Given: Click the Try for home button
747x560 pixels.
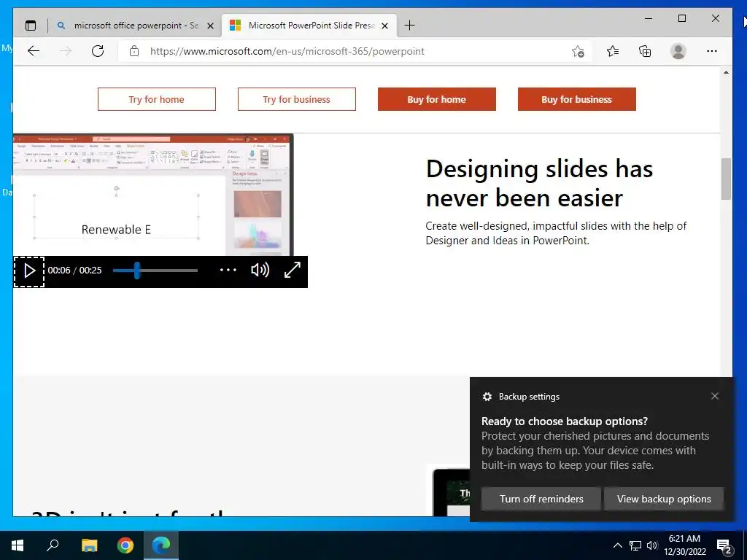Looking at the screenshot, I should pyautogui.click(x=157, y=99).
